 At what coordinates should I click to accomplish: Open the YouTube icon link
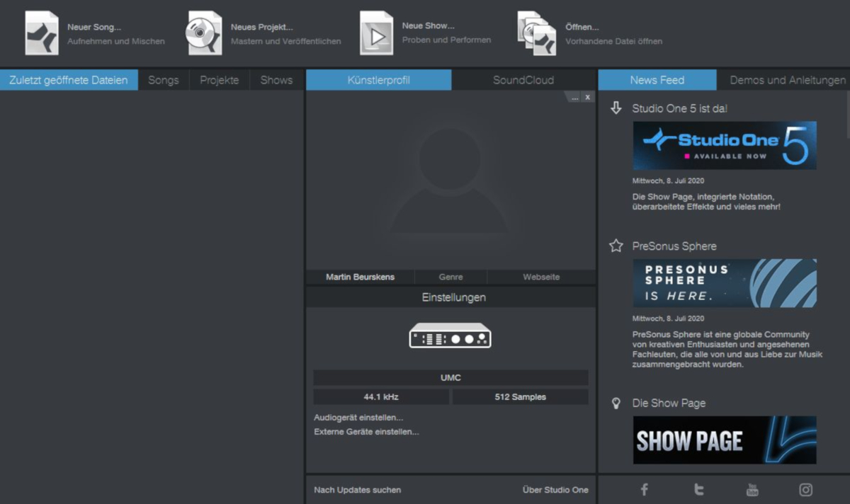(x=752, y=489)
